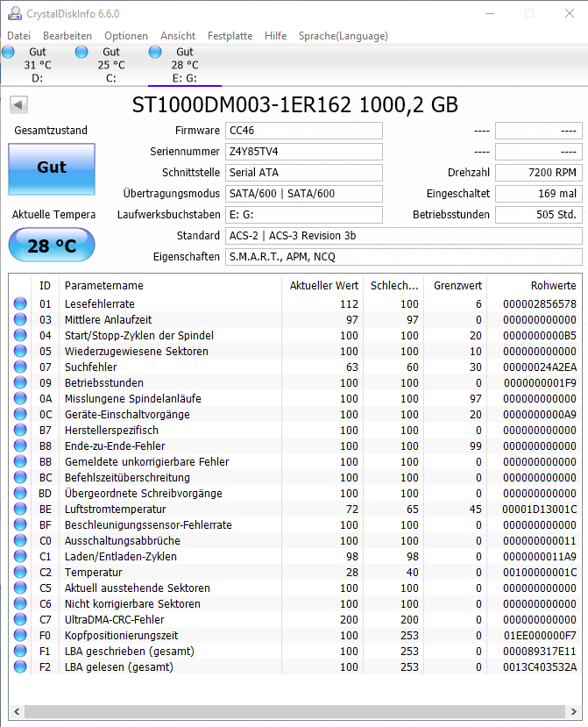Click the Betriebsstunden field 505 Std.
The image size is (588, 727).
point(538,215)
